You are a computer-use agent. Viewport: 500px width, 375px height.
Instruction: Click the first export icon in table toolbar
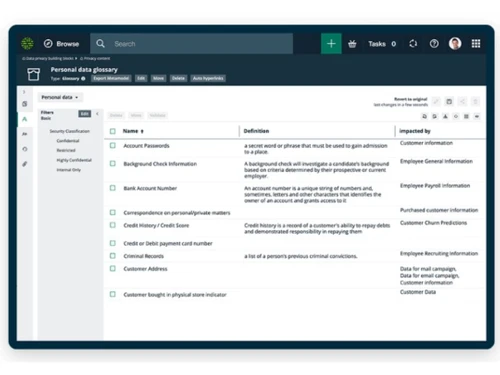coord(424,116)
